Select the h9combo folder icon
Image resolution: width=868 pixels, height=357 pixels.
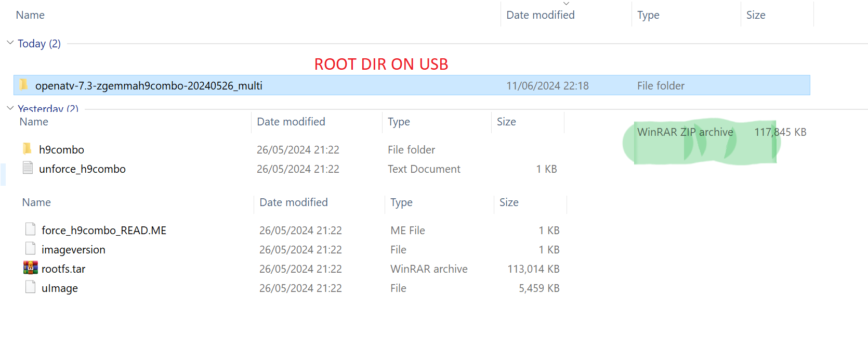tap(27, 149)
